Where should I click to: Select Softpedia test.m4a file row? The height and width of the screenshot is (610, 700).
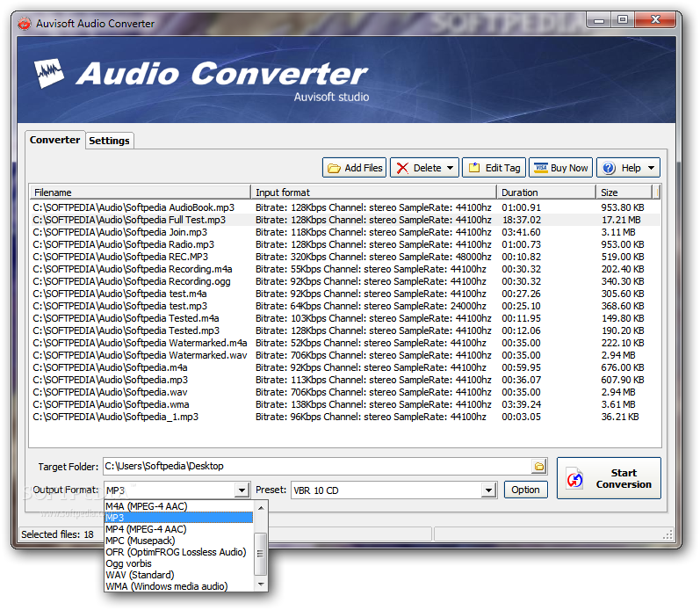tap(344, 294)
